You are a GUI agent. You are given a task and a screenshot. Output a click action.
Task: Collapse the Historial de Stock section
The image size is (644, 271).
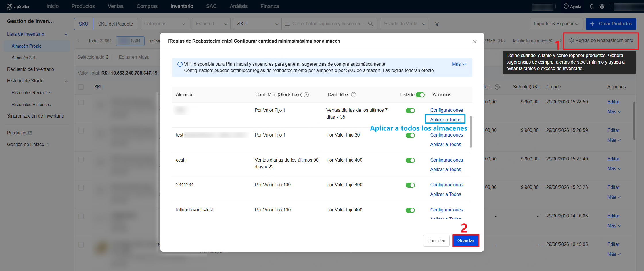click(66, 81)
